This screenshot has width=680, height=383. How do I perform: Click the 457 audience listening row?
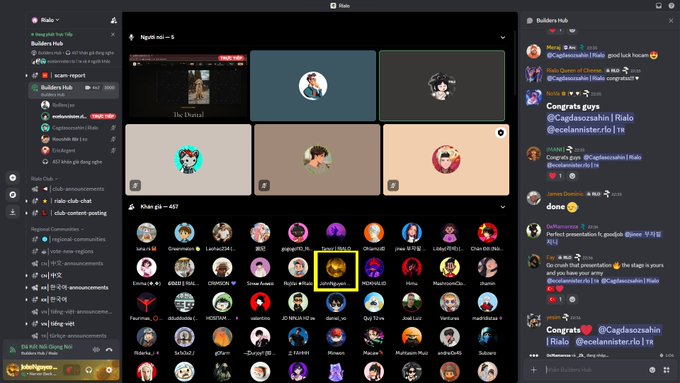click(77, 162)
